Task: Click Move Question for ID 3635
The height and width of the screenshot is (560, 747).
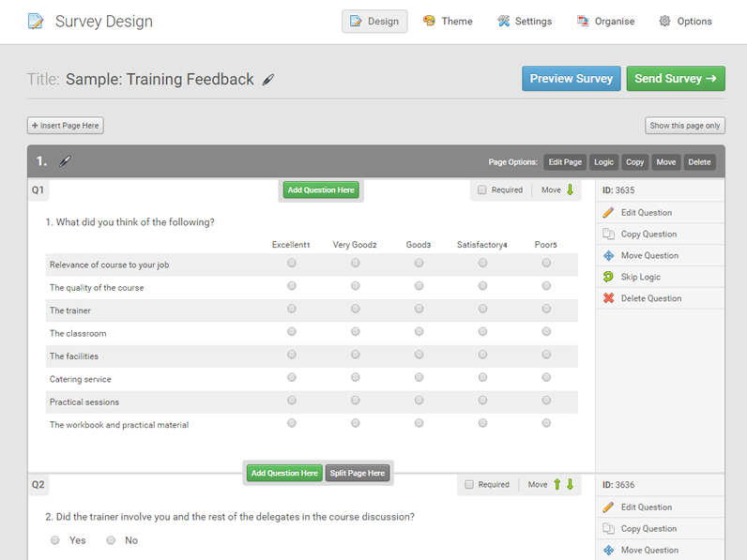Action: [648, 255]
